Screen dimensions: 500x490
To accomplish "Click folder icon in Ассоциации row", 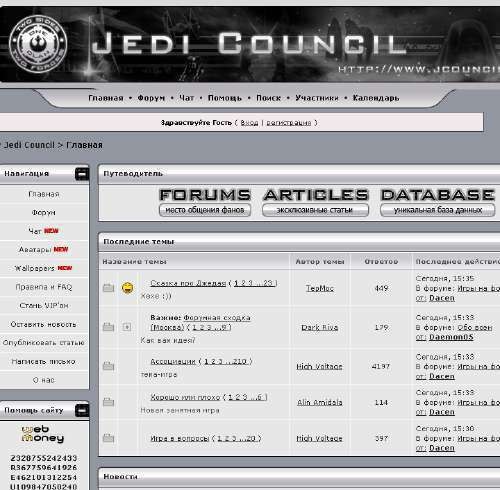I will point(108,366).
